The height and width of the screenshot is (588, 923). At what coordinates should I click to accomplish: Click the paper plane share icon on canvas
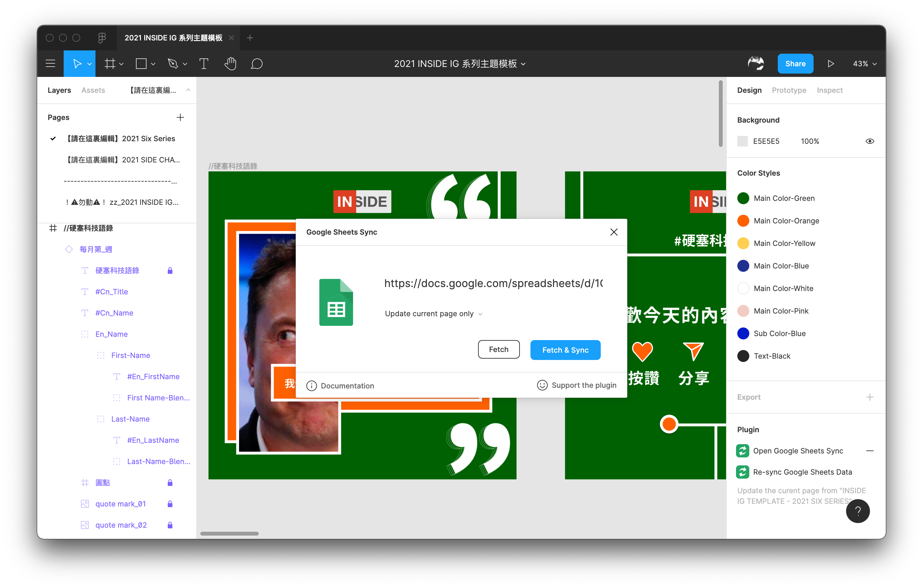pyautogui.click(x=693, y=351)
